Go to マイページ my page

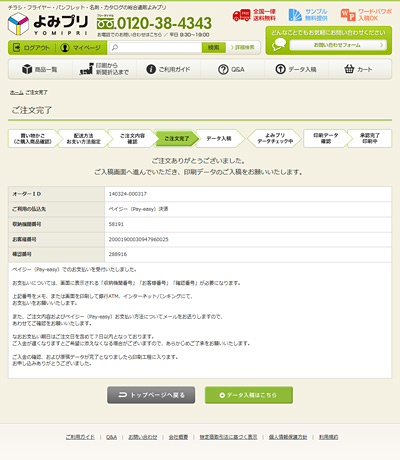(81, 48)
